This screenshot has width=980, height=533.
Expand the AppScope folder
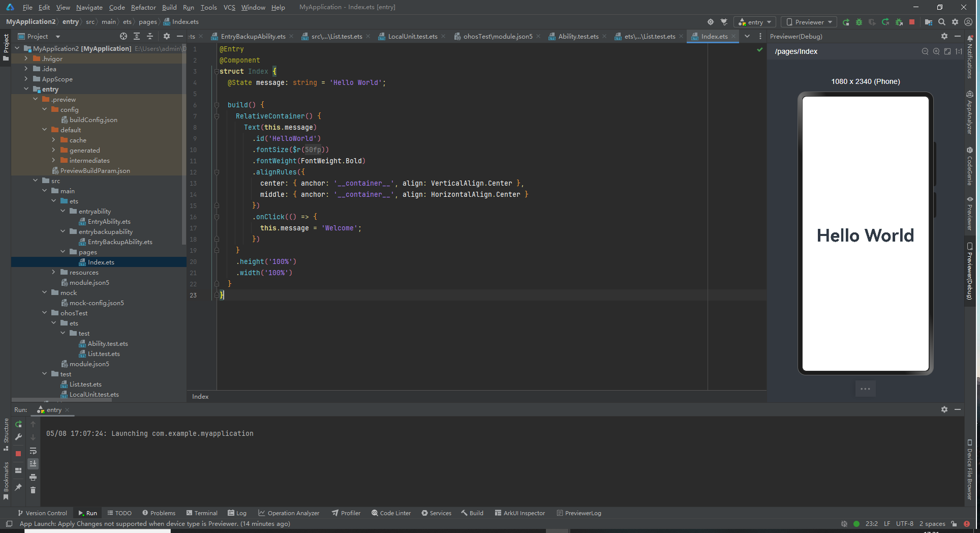pyautogui.click(x=26, y=79)
